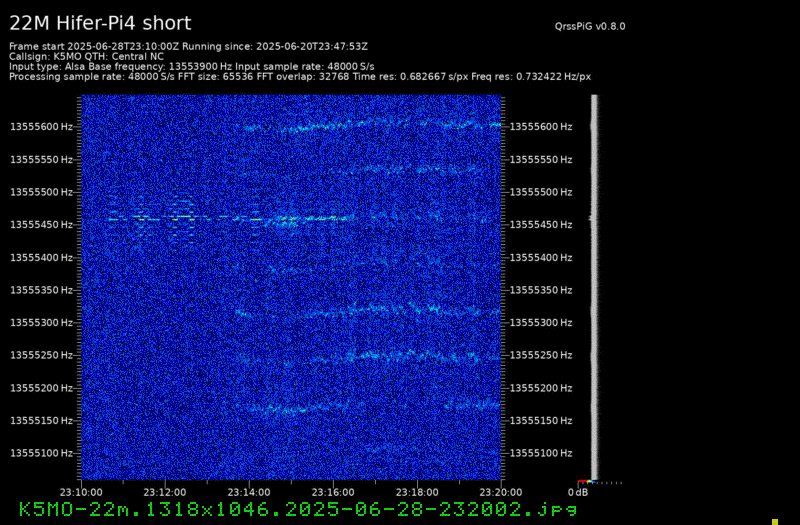Click the blue spectrogram waterfall plot
Screen dimensions: 800x525
(x=291, y=287)
